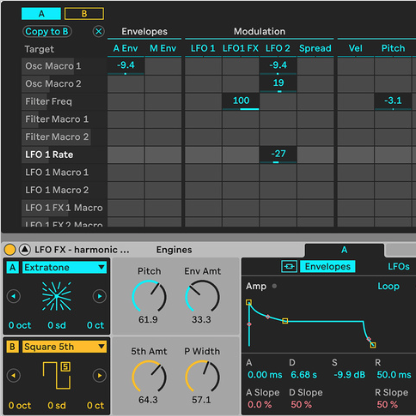Click engine A 0 oct value
The width and height of the screenshot is (416, 416).
coord(20,325)
